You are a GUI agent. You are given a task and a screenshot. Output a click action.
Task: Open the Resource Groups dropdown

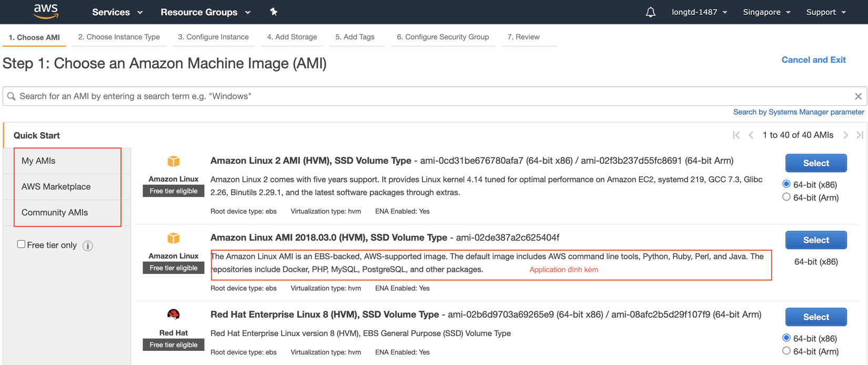click(205, 12)
